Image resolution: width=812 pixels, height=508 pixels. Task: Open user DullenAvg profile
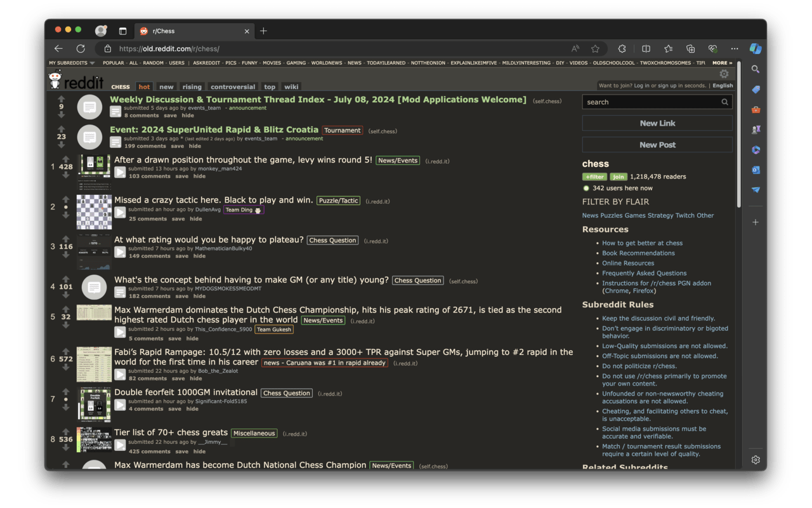point(207,210)
